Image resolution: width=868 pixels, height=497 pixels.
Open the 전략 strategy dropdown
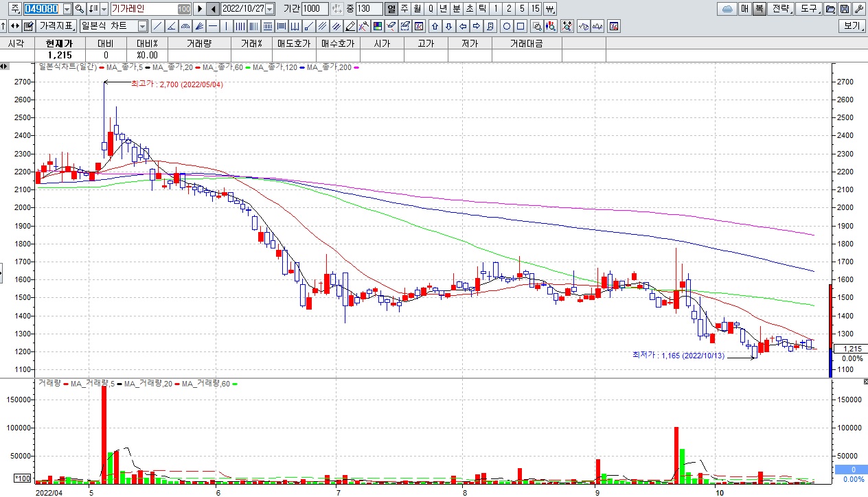(x=781, y=9)
